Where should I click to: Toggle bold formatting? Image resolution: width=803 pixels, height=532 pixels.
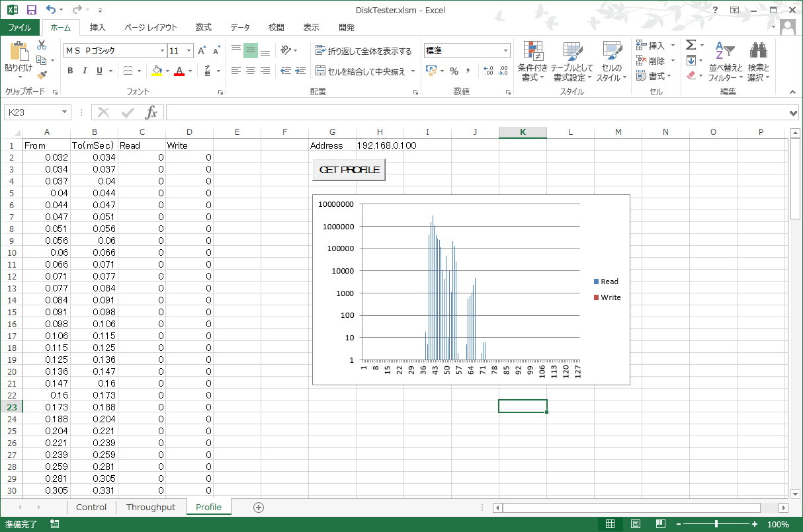pos(70,71)
